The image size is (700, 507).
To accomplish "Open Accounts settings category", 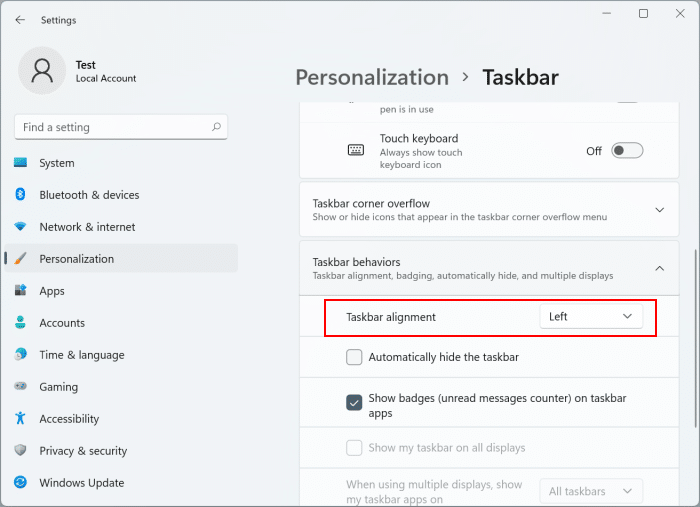I will [x=121, y=323].
